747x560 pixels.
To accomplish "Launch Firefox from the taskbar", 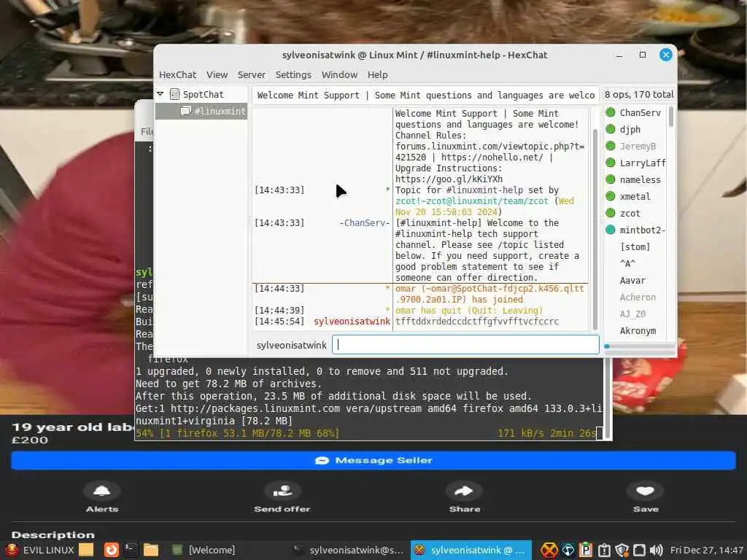I will point(112,550).
